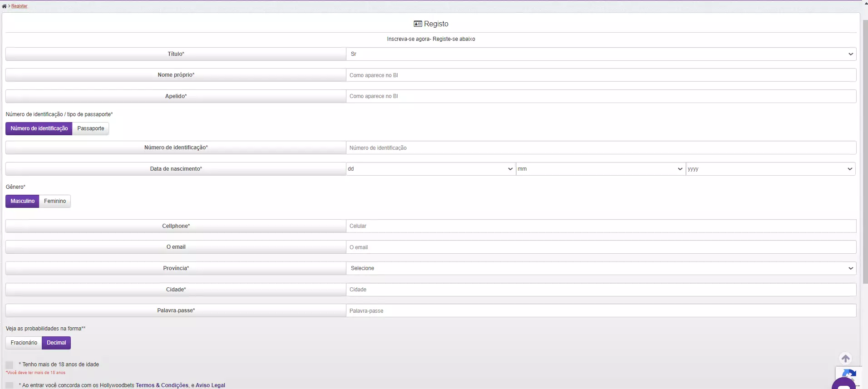The image size is (868, 389).
Task: Expand the birth day dd dropdown
Action: pos(430,169)
